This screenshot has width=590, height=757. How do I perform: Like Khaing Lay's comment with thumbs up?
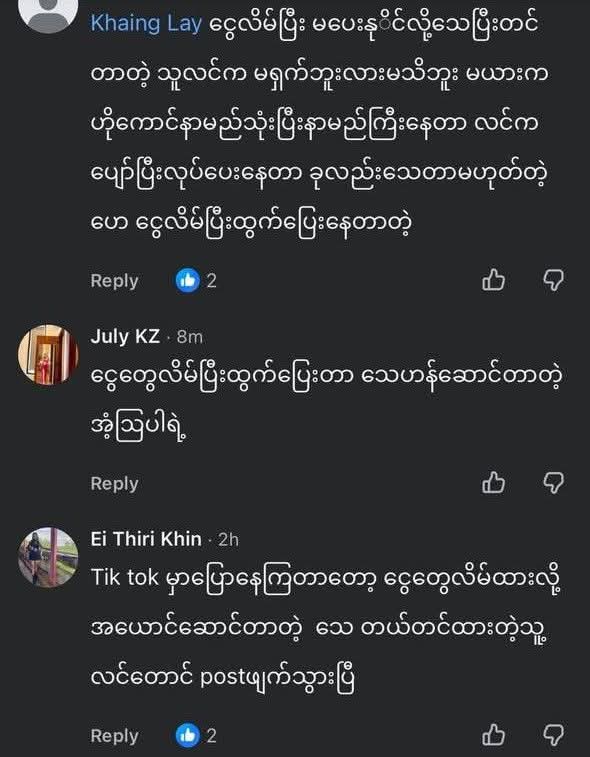(x=493, y=280)
